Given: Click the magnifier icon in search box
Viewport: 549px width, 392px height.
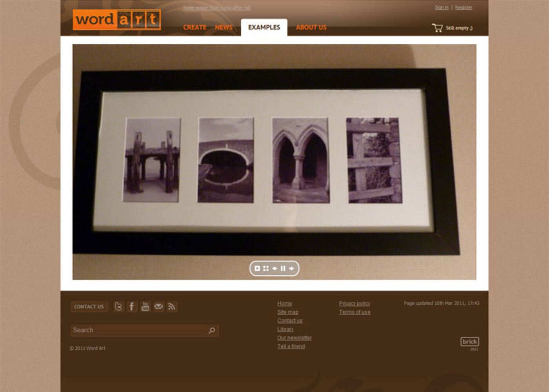Looking at the screenshot, I should click(212, 330).
